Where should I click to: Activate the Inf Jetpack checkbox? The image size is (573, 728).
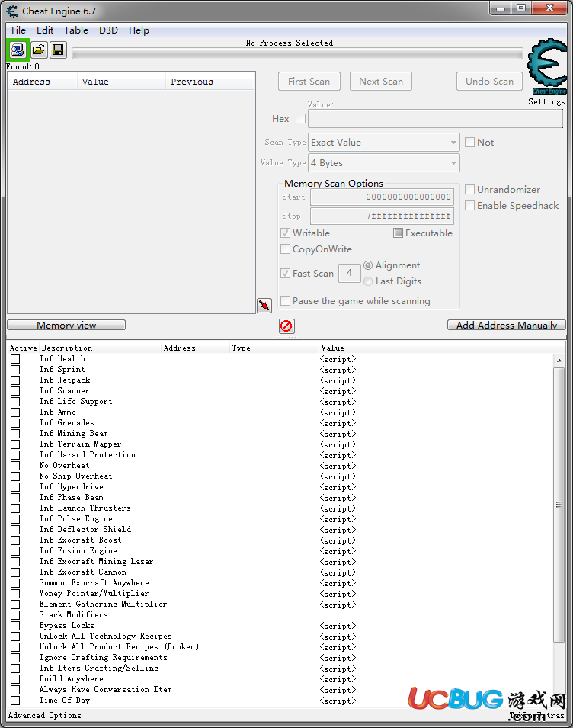15,380
